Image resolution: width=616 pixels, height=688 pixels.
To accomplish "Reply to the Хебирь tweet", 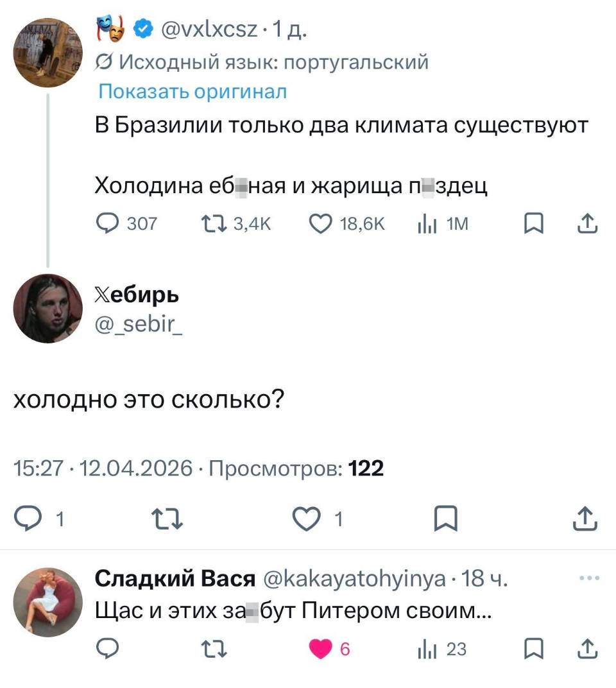I will (x=27, y=517).
